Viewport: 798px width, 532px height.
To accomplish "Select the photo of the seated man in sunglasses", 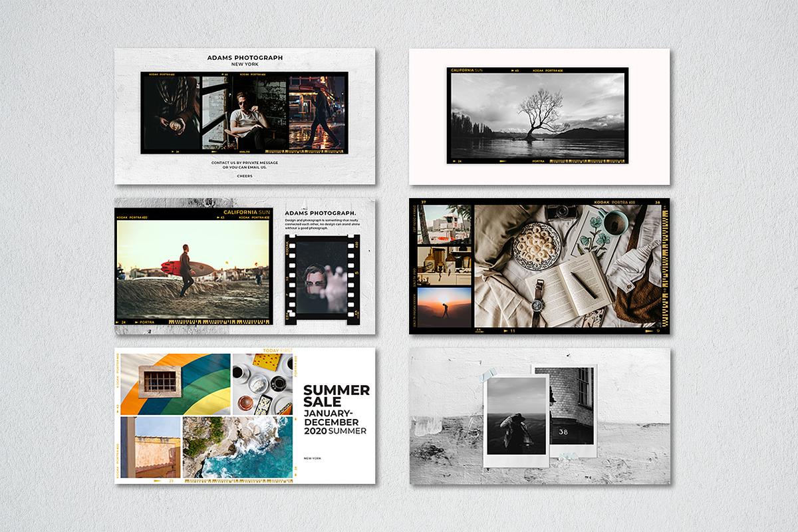I will point(244,113).
